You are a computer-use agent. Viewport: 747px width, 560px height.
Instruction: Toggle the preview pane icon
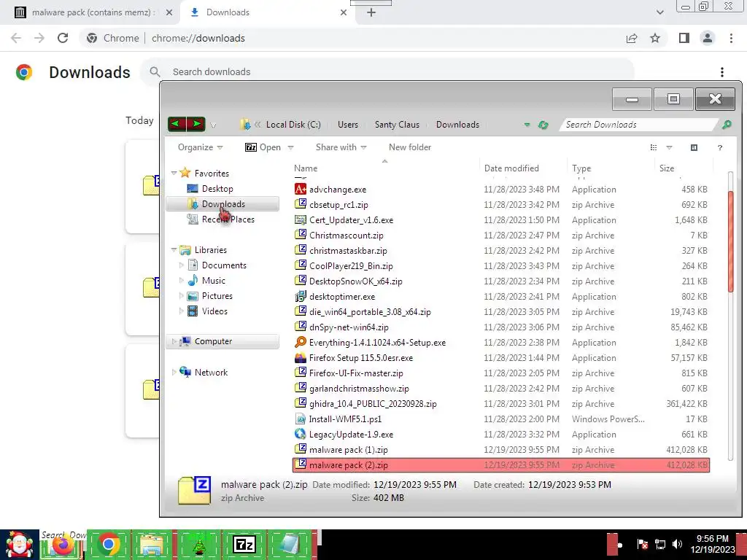point(694,147)
